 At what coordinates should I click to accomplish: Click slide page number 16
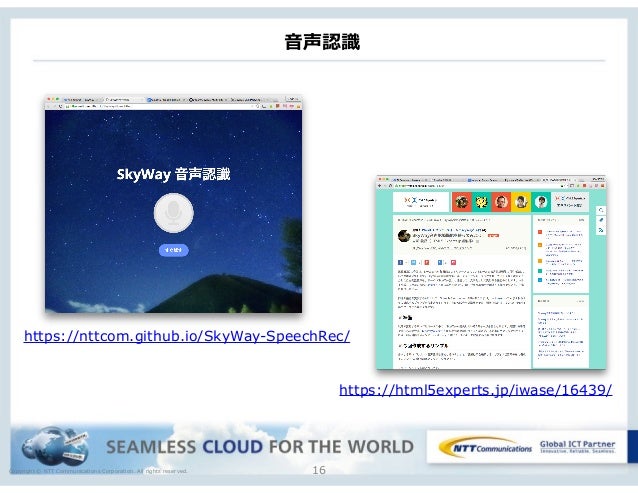(x=319, y=471)
